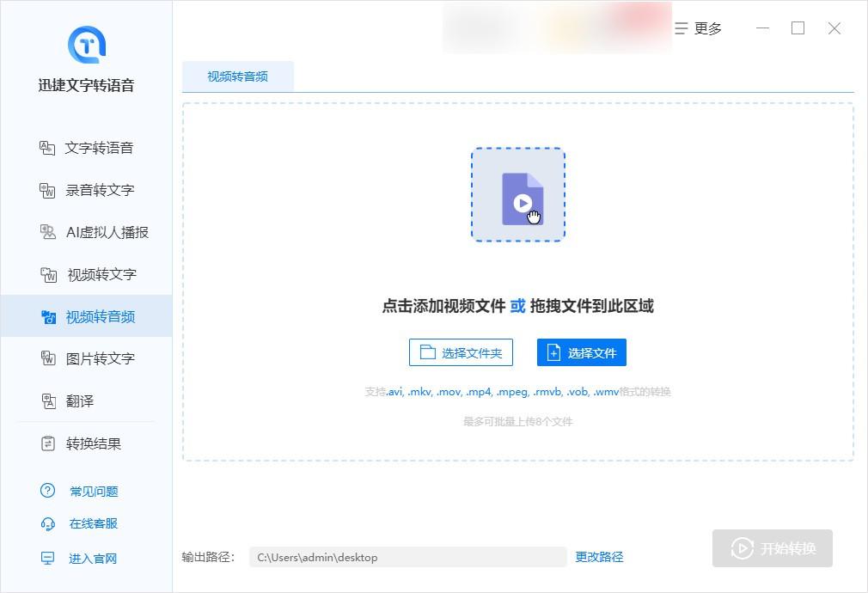Image resolution: width=868 pixels, height=593 pixels.
Task: Click the 翻译 sidebar icon
Action: 49,400
